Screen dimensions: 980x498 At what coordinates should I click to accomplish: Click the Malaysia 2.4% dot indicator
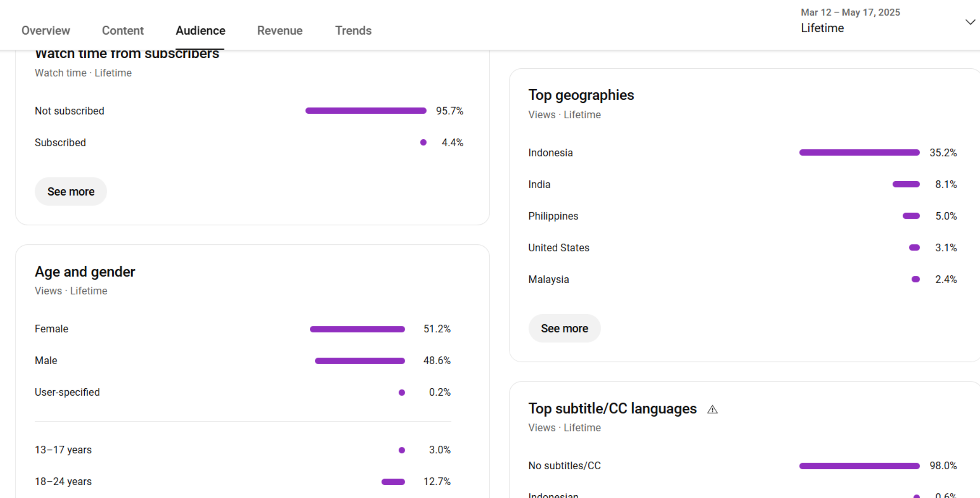pos(915,279)
